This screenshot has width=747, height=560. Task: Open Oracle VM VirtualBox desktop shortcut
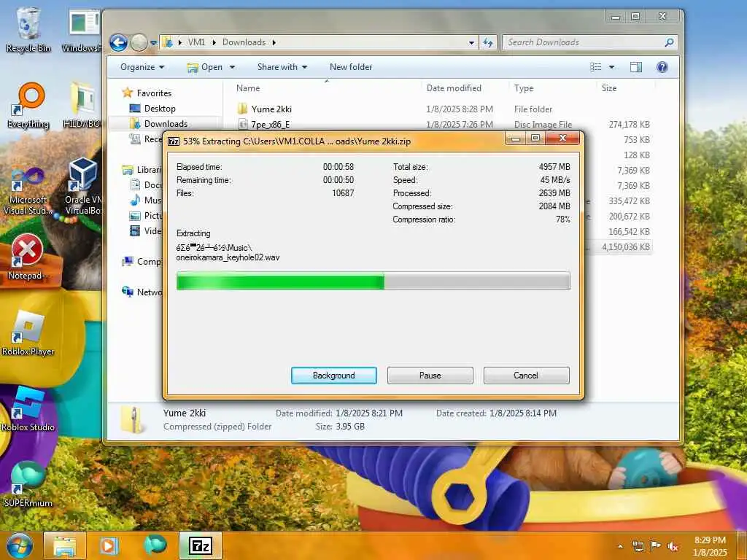[x=83, y=187]
